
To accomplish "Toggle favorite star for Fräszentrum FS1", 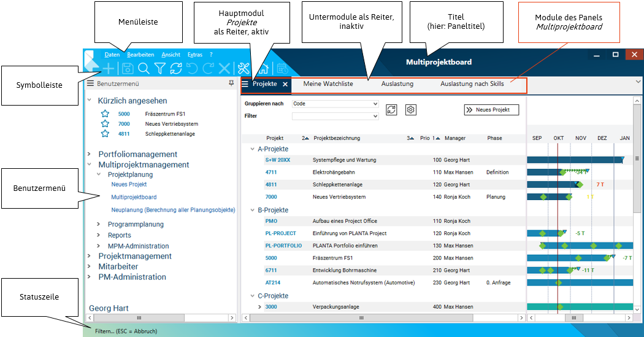I will coord(105,114).
